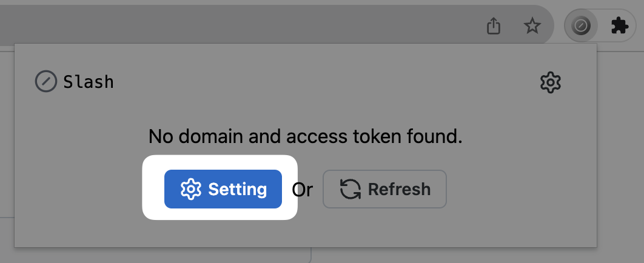Click the word "Setting" on the blue button
This screenshot has width=644, height=263.
[x=237, y=189]
